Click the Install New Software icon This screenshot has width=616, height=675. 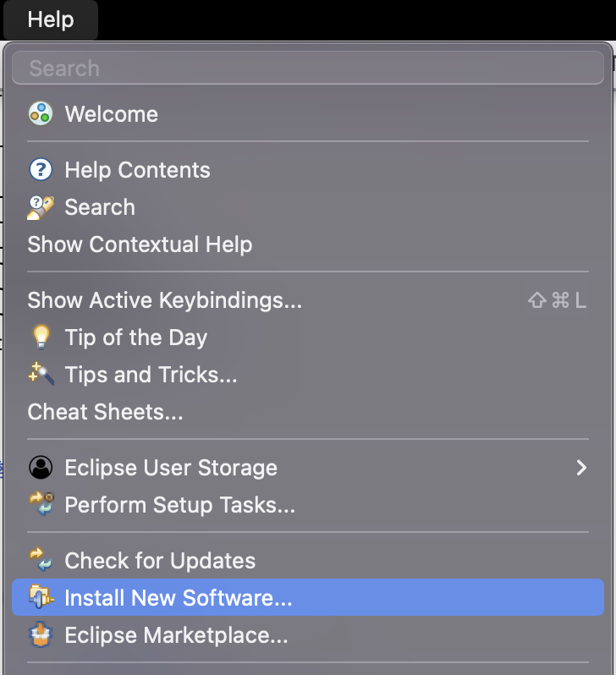pos(41,598)
